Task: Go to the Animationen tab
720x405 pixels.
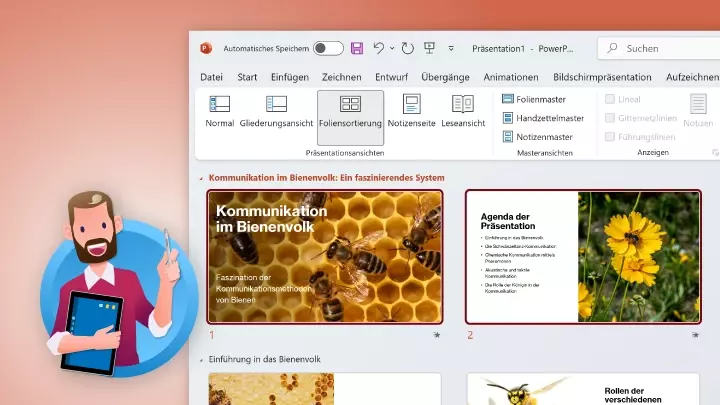Action: 511,77
